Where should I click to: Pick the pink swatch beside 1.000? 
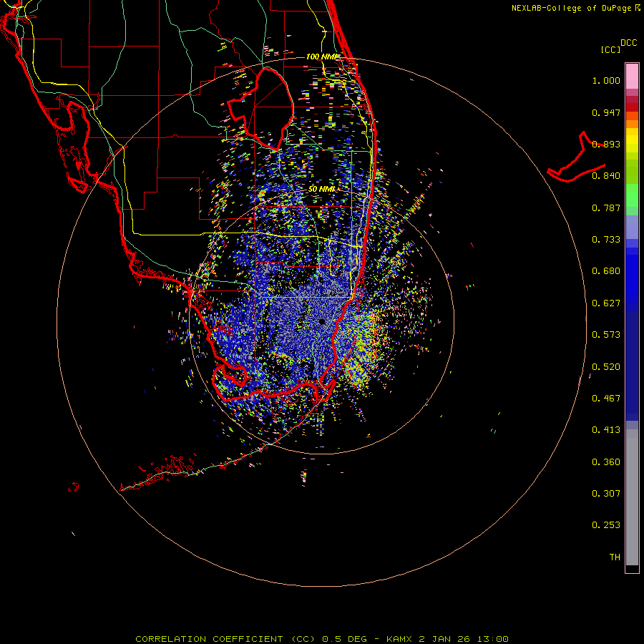[632, 77]
